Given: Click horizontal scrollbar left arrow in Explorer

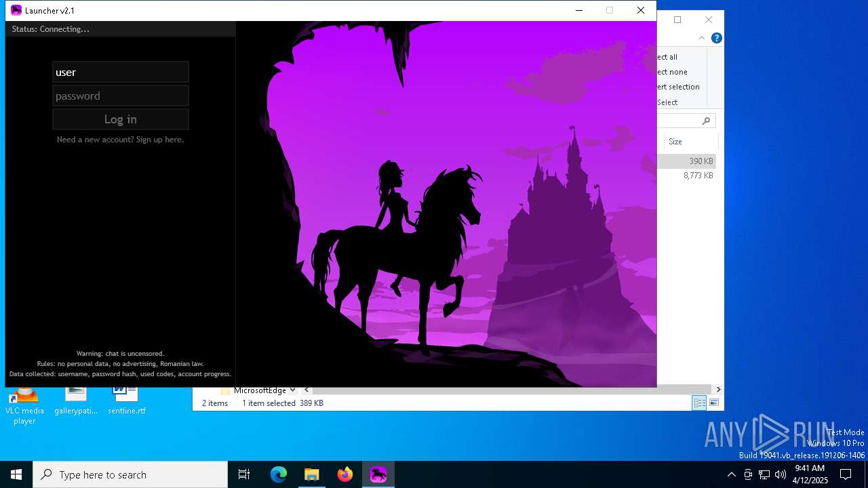Looking at the screenshot, I should tap(307, 390).
